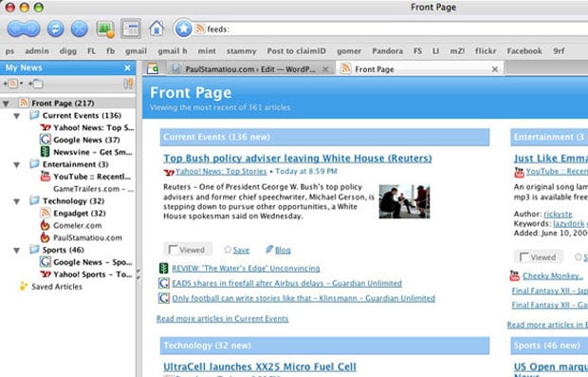Click the add folder icon in sidebar
This screenshot has height=377, width=588.
point(36,84)
